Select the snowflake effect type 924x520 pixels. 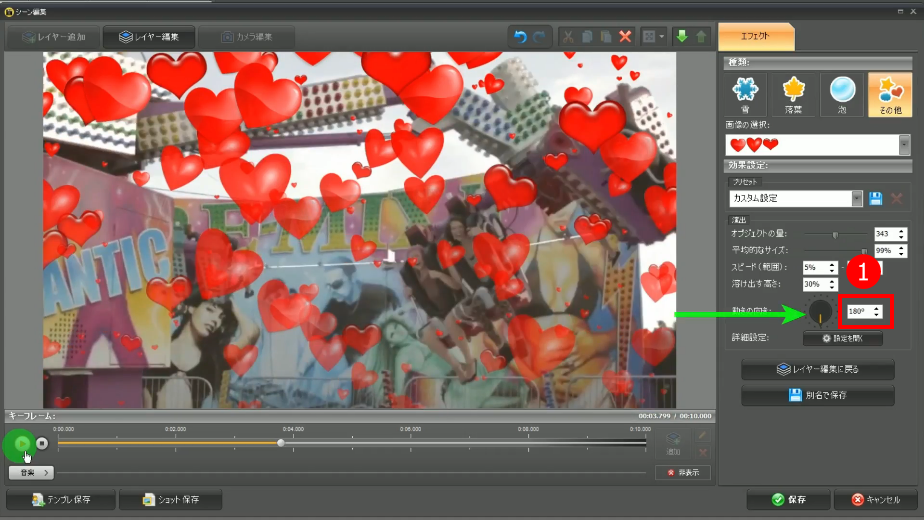click(x=747, y=94)
